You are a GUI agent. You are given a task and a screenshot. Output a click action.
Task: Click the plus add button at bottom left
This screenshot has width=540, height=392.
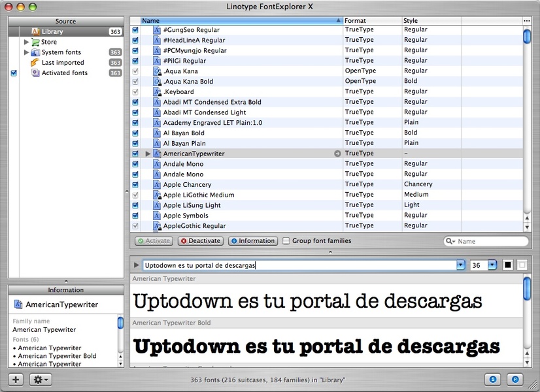click(x=16, y=380)
